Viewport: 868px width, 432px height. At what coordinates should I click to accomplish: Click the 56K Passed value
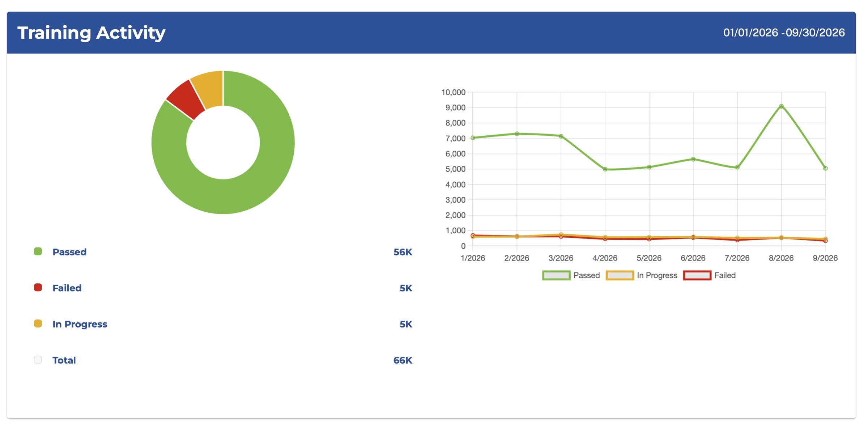[403, 252]
